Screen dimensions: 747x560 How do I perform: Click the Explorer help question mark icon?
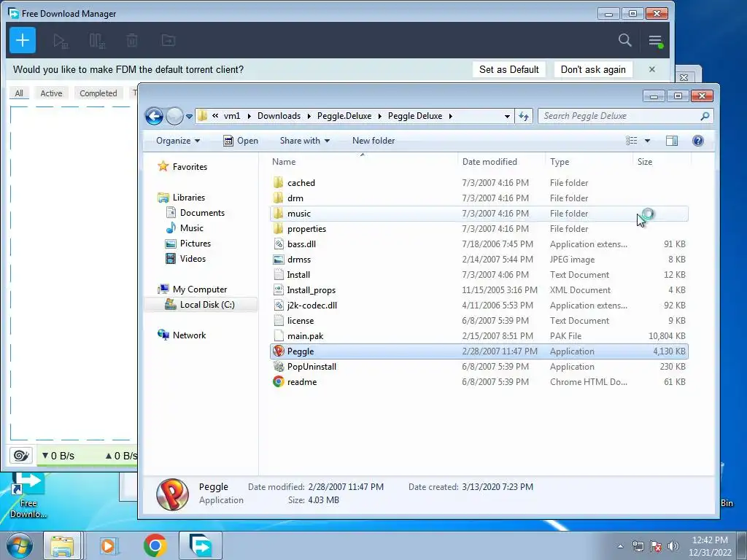pos(698,141)
